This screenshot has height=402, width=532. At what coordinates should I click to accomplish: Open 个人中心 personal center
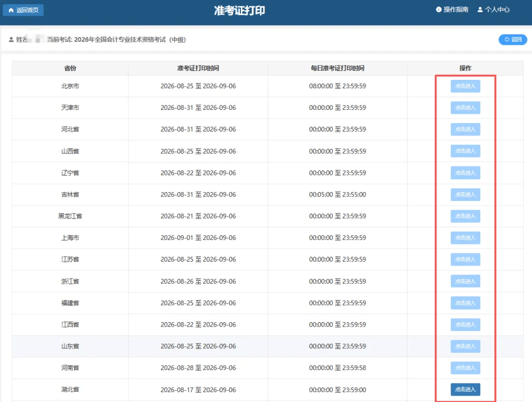(493, 9)
